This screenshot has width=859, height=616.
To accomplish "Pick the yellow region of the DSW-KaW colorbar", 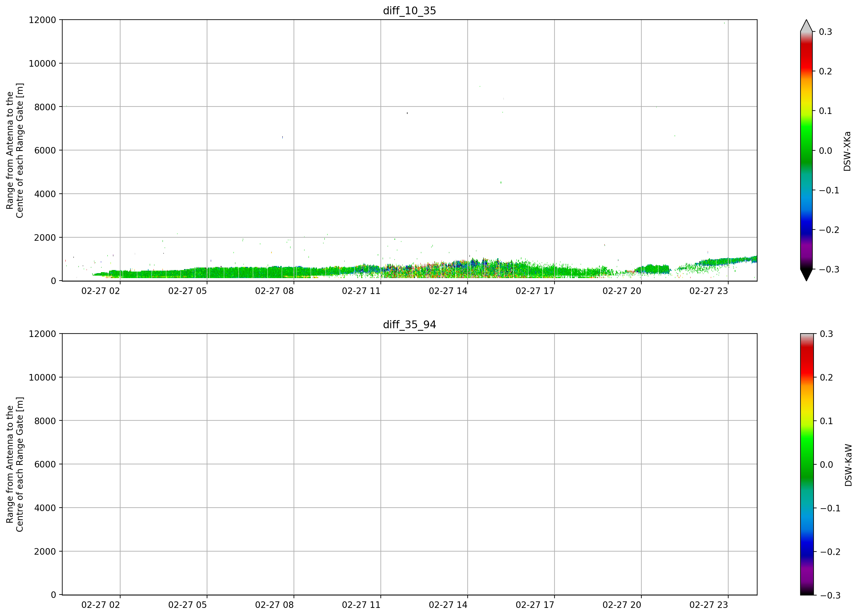I will point(806,409).
